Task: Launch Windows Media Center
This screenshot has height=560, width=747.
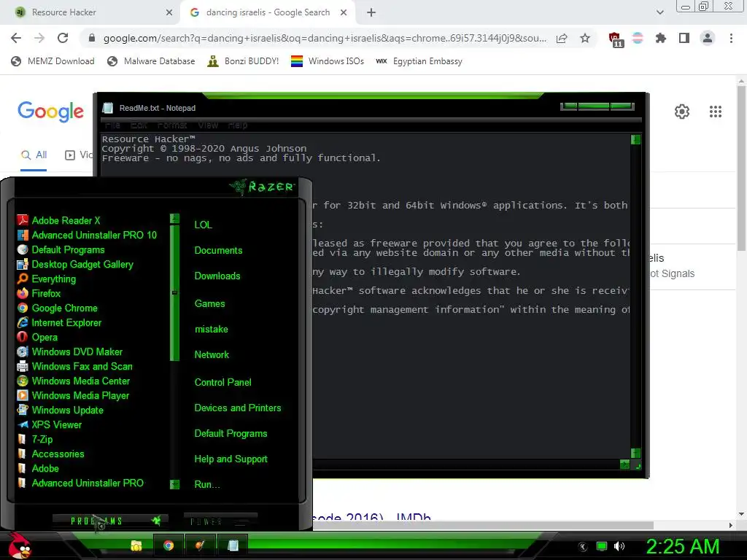Action: [x=74, y=381]
